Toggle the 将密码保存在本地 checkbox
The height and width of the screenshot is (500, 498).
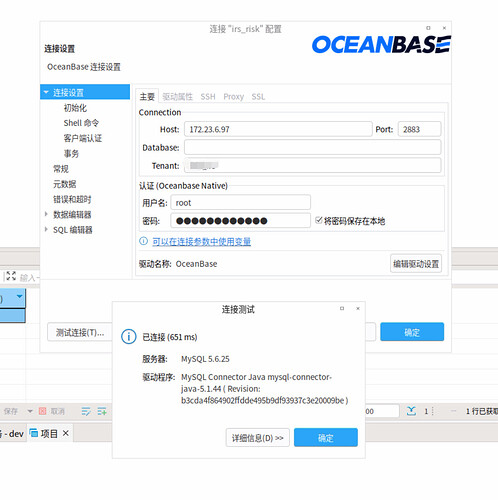tap(319, 220)
